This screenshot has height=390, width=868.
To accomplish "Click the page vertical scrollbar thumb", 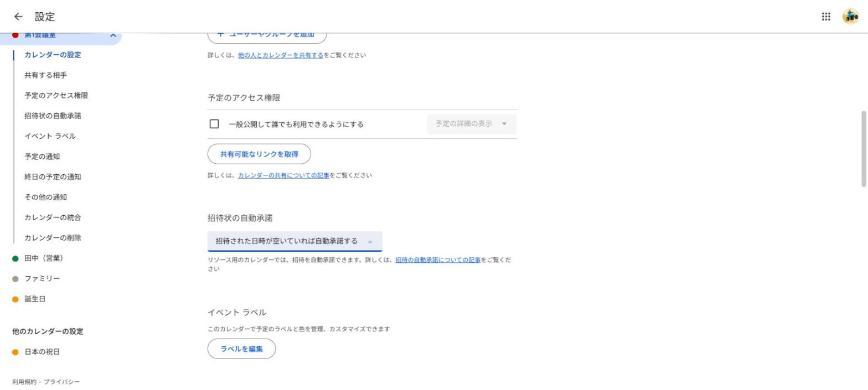I will pyautogui.click(x=864, y=148).
